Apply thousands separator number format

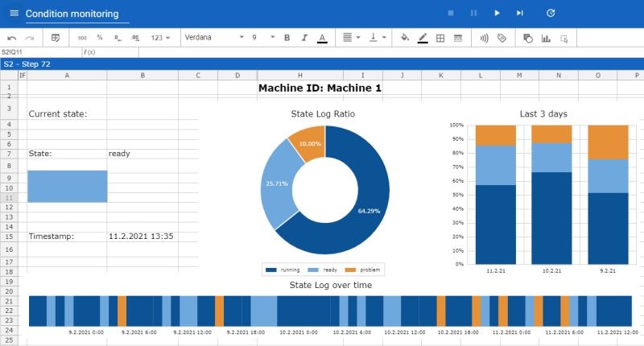point(82,38)
